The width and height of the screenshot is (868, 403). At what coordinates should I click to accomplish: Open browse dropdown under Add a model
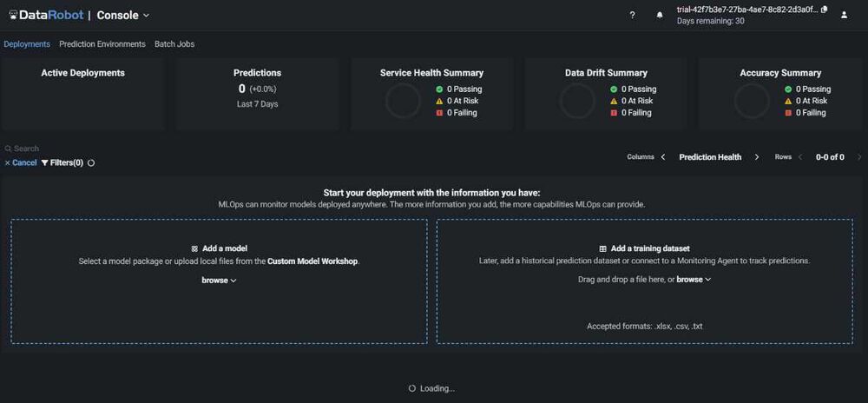click(x=219, y=281)
